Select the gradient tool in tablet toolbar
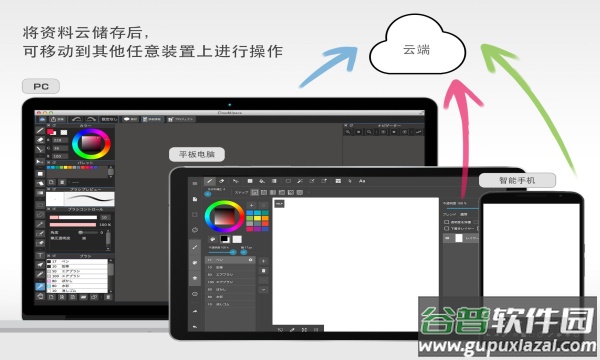Viewport: 600px width, 360px height. [x=274, y=181]
